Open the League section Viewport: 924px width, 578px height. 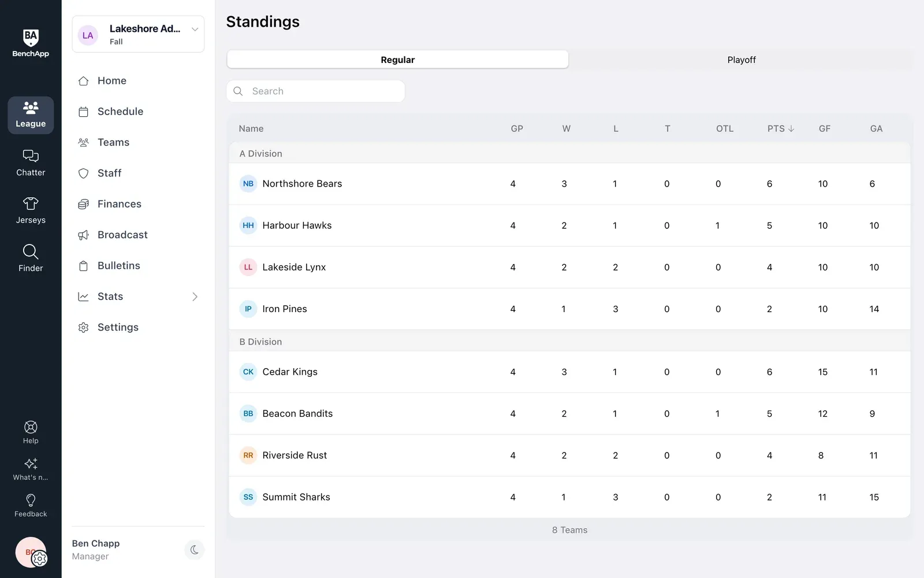[x=31, y=115]
